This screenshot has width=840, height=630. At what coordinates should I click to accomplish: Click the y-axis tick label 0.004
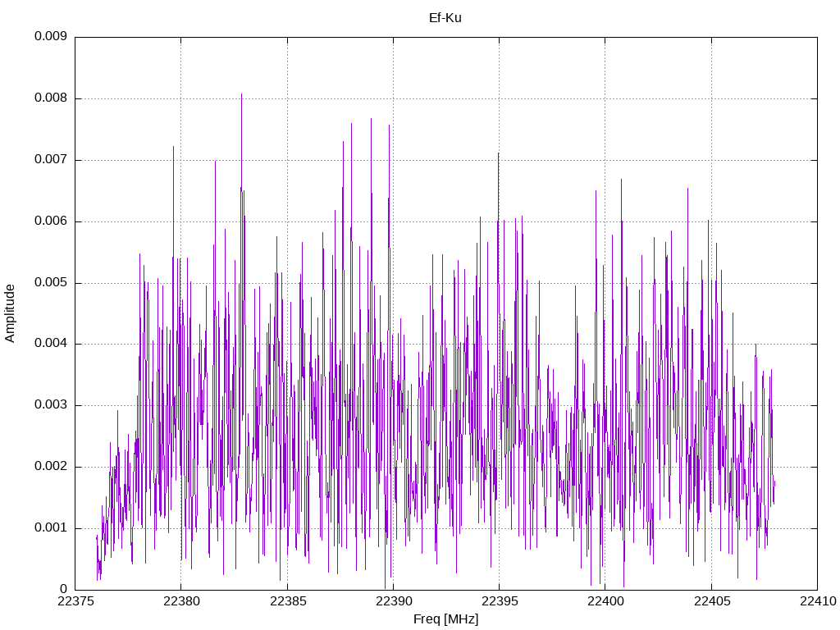51,344
